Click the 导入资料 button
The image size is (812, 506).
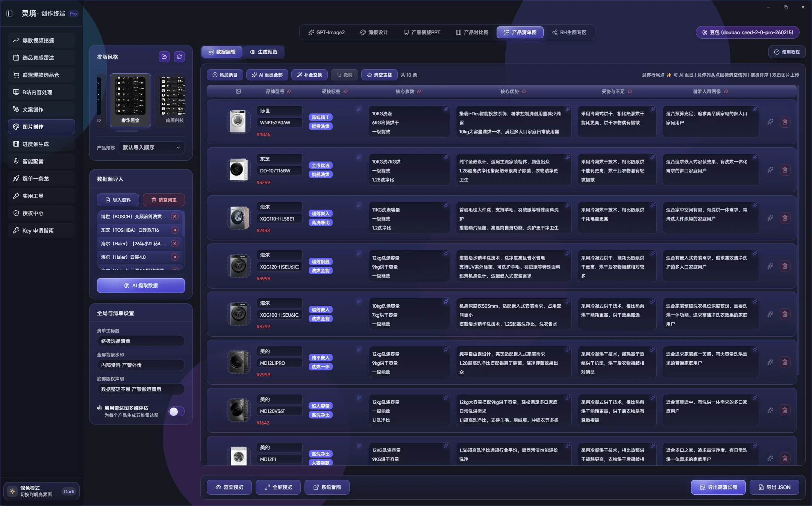pyautogui.click(x=118, y=200)
